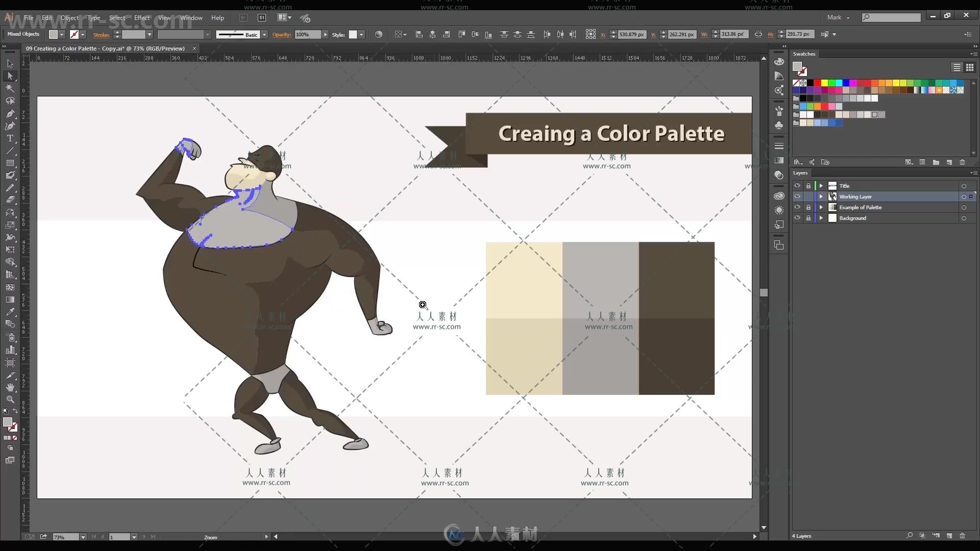The height and width of the screenshot is (551, 980).
Task: Toggle visibility of Background layer
Action: click(797, 218)
